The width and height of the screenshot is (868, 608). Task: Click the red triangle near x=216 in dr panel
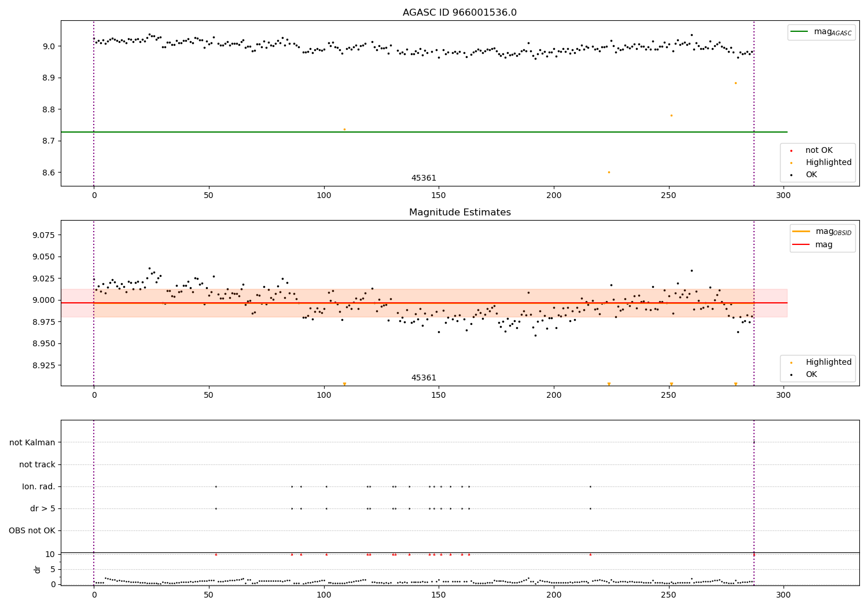click(x=590, y=554)
